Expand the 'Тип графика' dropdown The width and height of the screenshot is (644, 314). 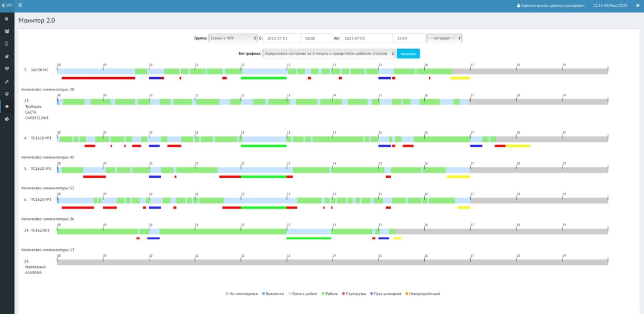pos(329,54)
